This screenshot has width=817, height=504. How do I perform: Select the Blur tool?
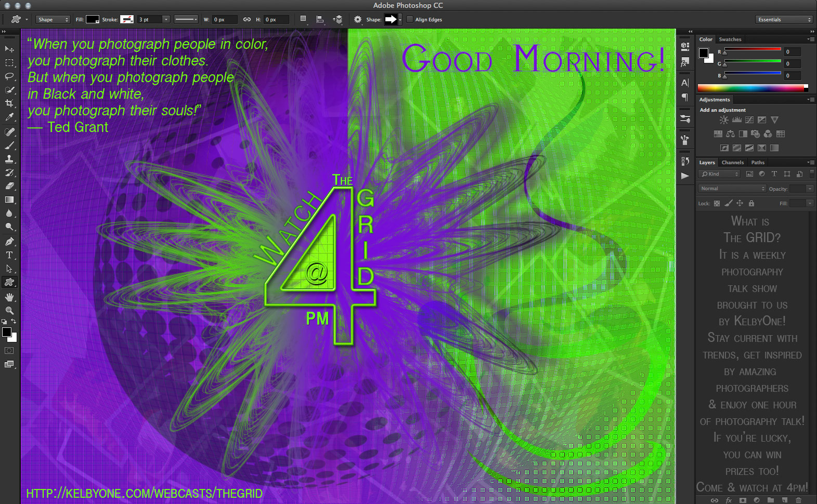click(9, 213)
